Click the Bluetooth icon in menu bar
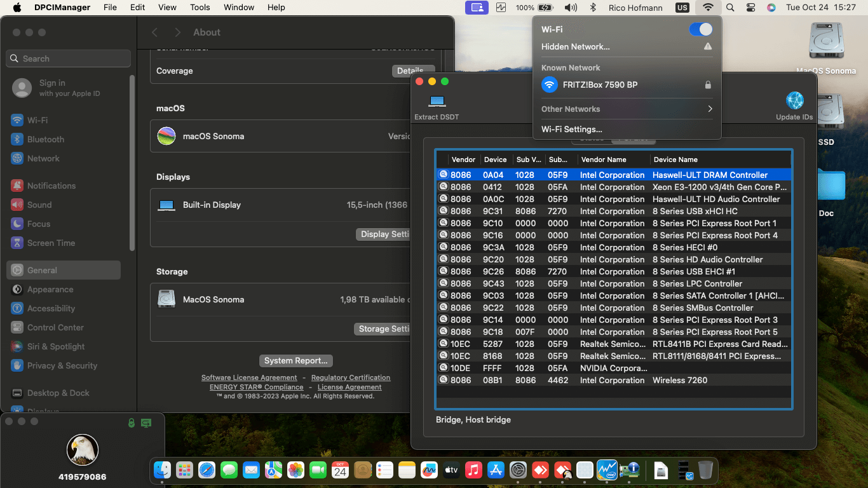 (593, 8)
